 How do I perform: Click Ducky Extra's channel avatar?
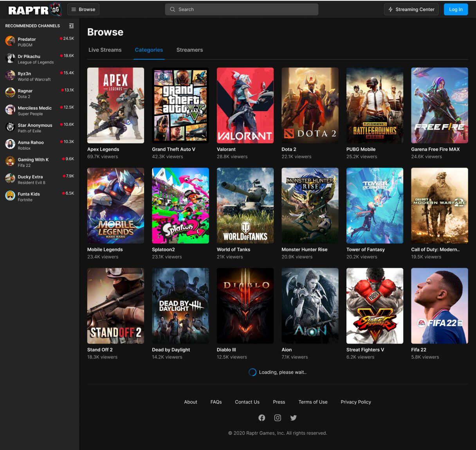pyautogui.click(x=10, y=179)
